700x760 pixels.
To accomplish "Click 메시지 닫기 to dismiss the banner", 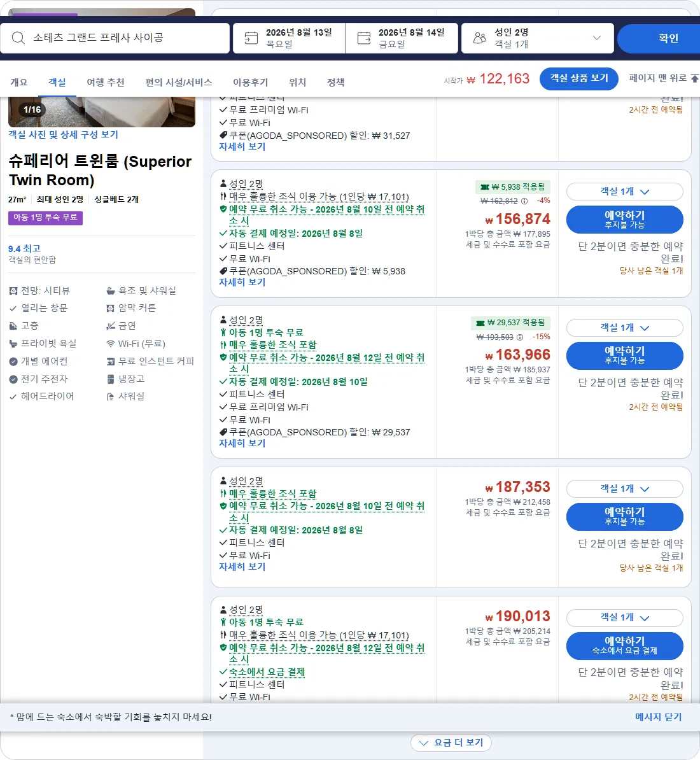I will click(x=659, y=717).
